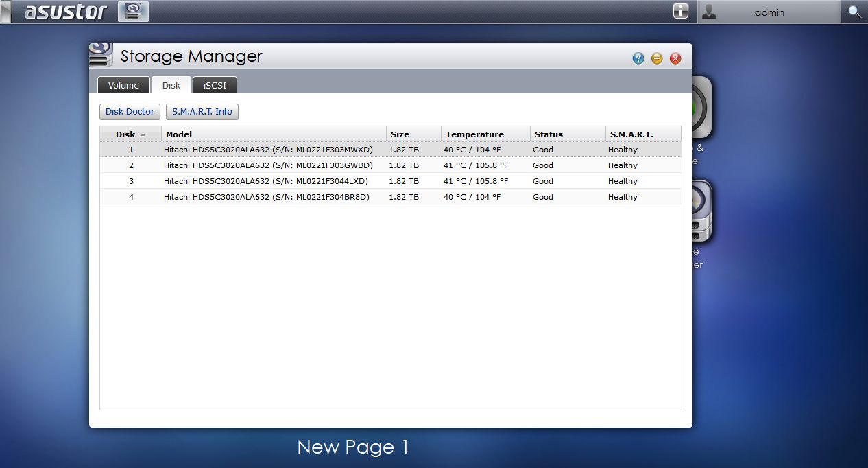This screenshot has width=868, height=468.
Task: Click Healthy status of disk 4
Action: tap(623, 197)
